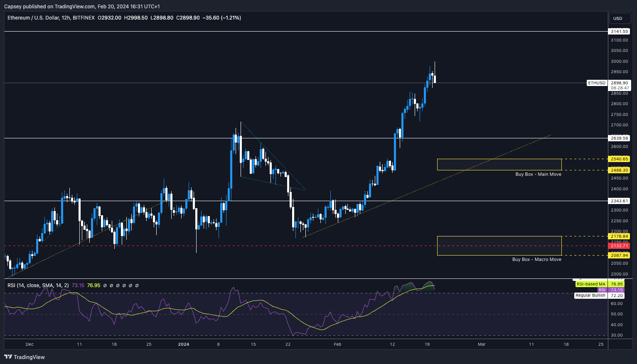Select the yellow 2488.30 price label
Viewport: 637px width, 364px height.
click(x=619, y=170)
